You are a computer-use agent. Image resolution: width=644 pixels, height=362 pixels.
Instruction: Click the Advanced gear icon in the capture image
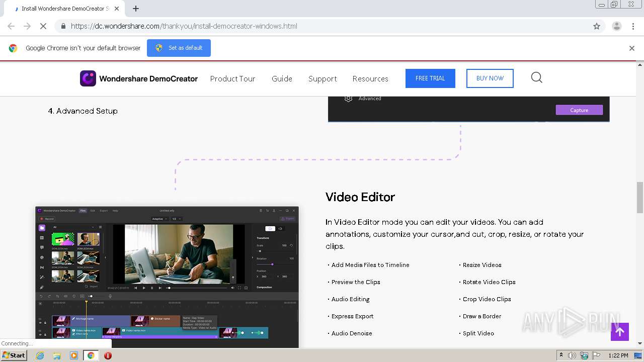(x=348, y=99)
